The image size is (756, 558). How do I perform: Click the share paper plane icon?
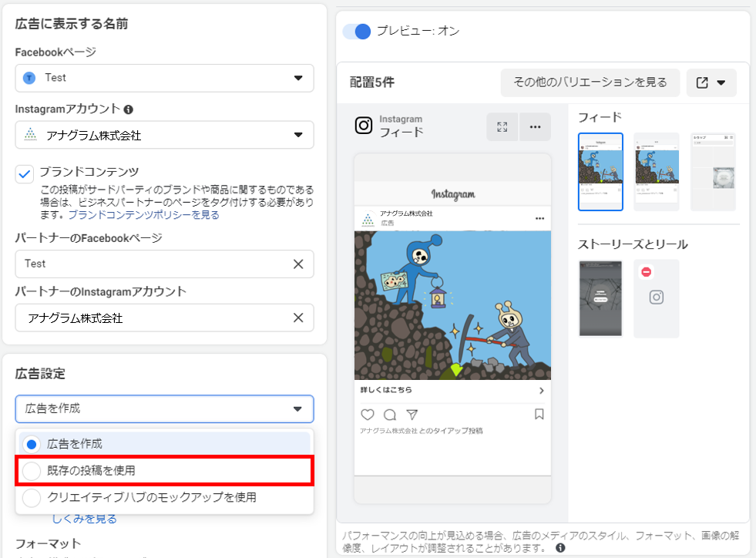pos(412,415)
